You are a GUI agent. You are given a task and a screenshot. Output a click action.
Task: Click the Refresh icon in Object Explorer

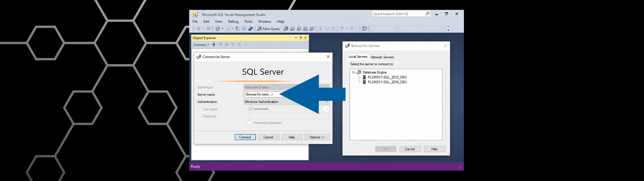[x=239, y=45]
